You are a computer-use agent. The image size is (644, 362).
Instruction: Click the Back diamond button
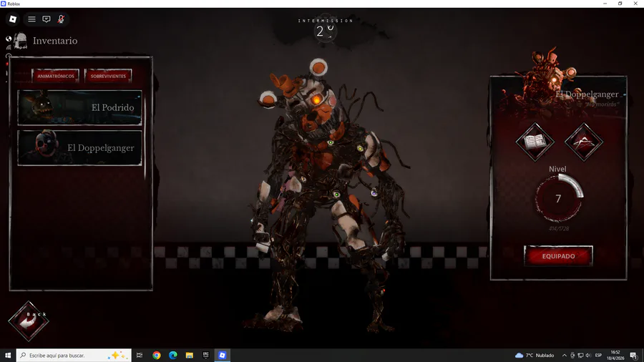point(29,321)
